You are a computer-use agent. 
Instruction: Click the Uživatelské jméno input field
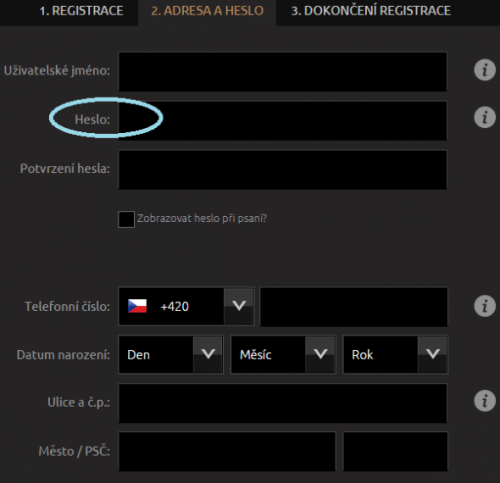(x=283, y=71)
